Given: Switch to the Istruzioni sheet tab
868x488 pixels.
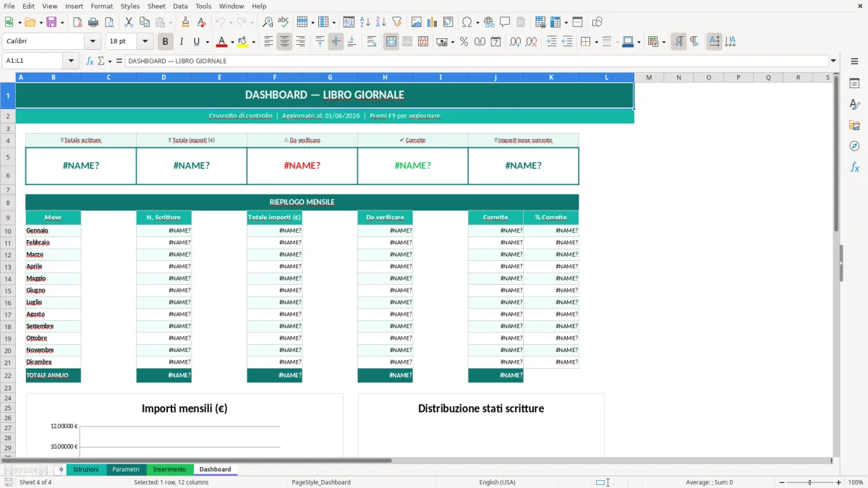Looking at the screenshot, I should click(86, 470).
